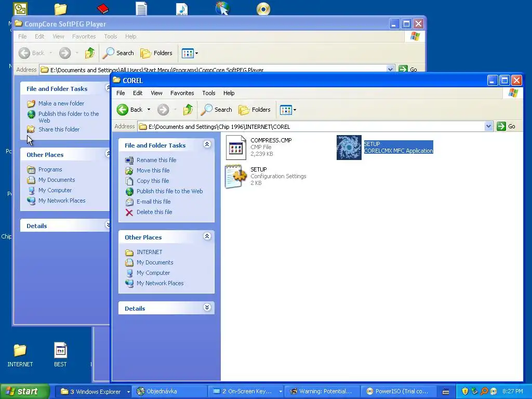
Task: Open My Network Places in COREL sidebar
Action: [x=160, y=283]
